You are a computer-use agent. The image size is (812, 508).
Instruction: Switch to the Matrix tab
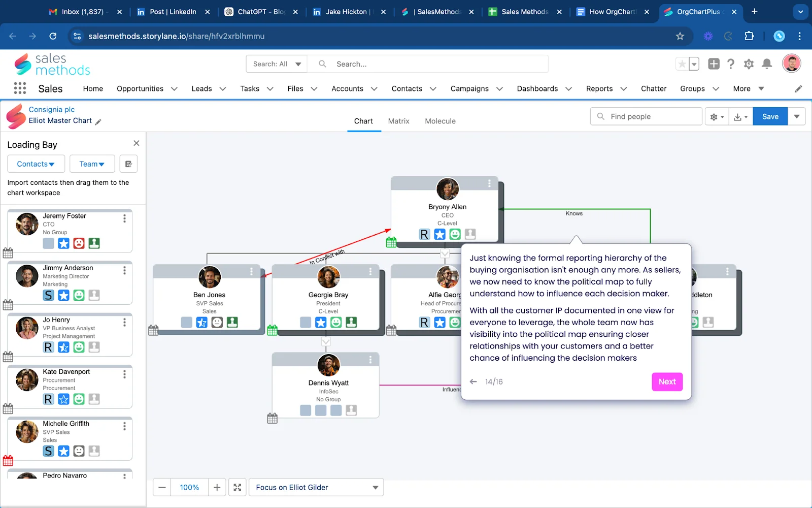click(398, 121)
